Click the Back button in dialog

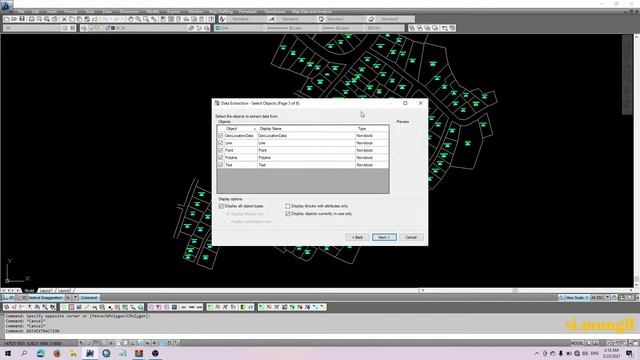(358, 237)
